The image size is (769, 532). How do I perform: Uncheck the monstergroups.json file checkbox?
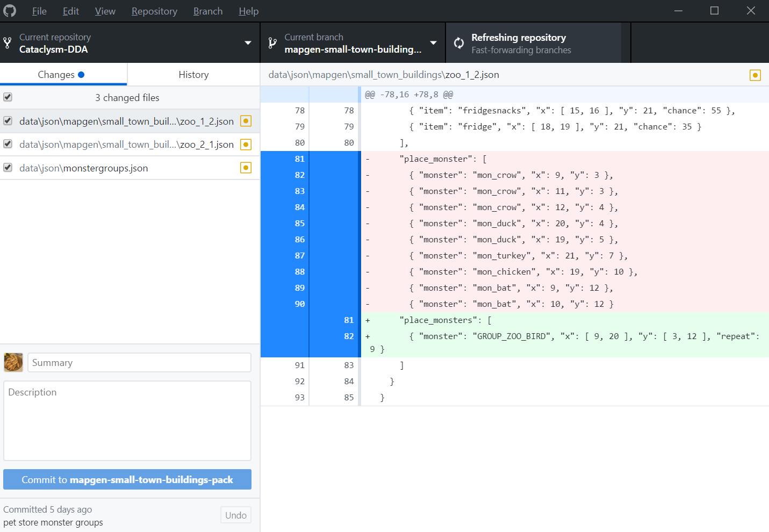coord(8,168)
